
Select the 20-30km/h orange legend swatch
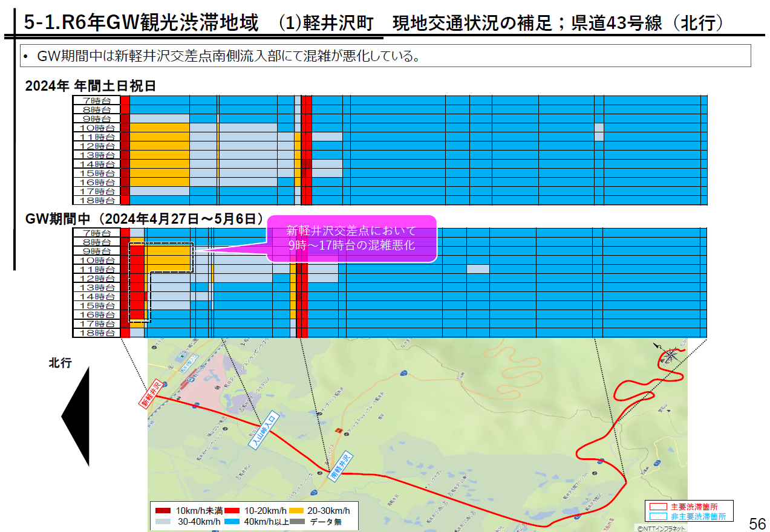(x=296, y=510)
